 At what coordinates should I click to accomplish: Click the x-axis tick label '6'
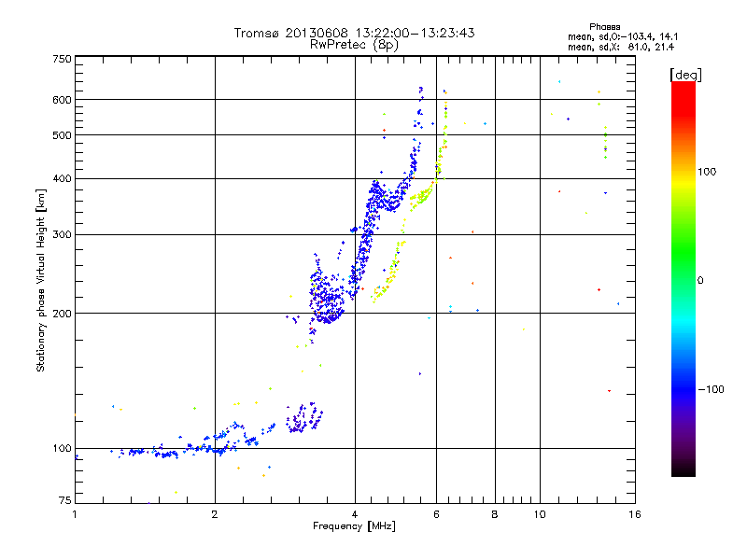tap(436, 514)
